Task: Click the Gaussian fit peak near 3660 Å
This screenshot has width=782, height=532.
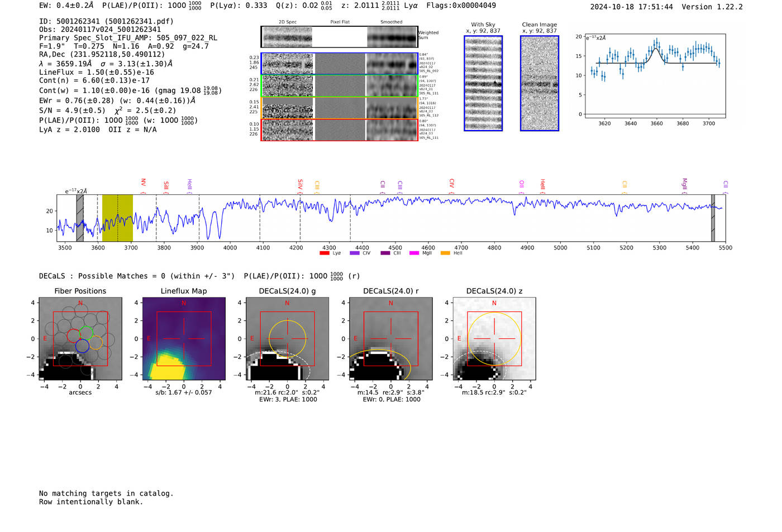Action: (656, 49)
